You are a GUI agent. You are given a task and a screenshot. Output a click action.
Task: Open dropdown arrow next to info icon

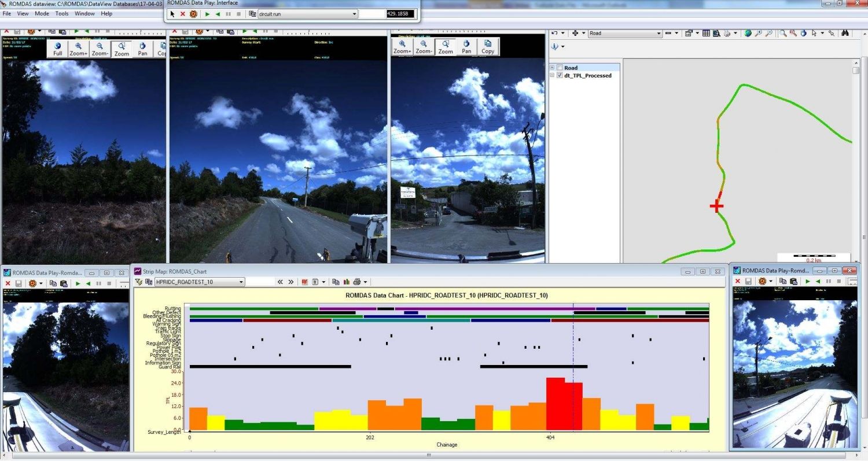click(563, 47)
